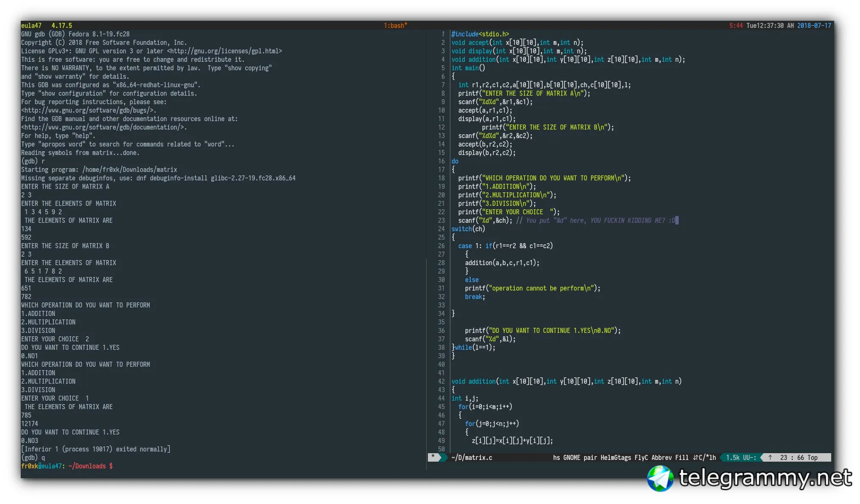
Task: Click the ⇵ arrows icon beside C/*lh mode
Action: (x=695, y=457)
